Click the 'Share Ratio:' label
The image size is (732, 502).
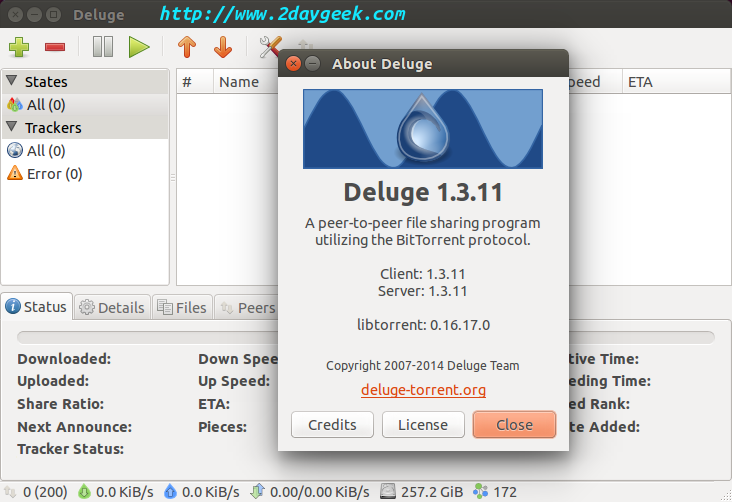61,404
